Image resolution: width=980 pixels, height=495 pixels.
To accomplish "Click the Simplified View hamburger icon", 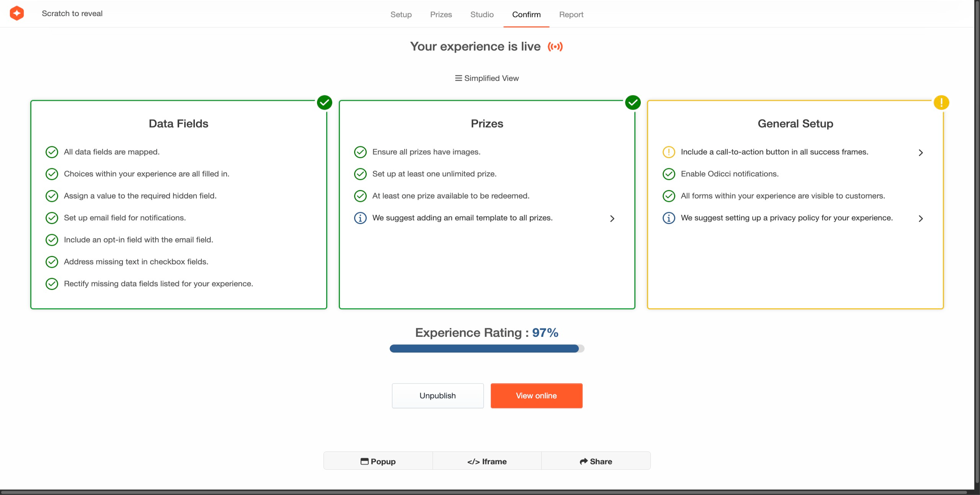I will pyautogui.click(x=458, y=78).
